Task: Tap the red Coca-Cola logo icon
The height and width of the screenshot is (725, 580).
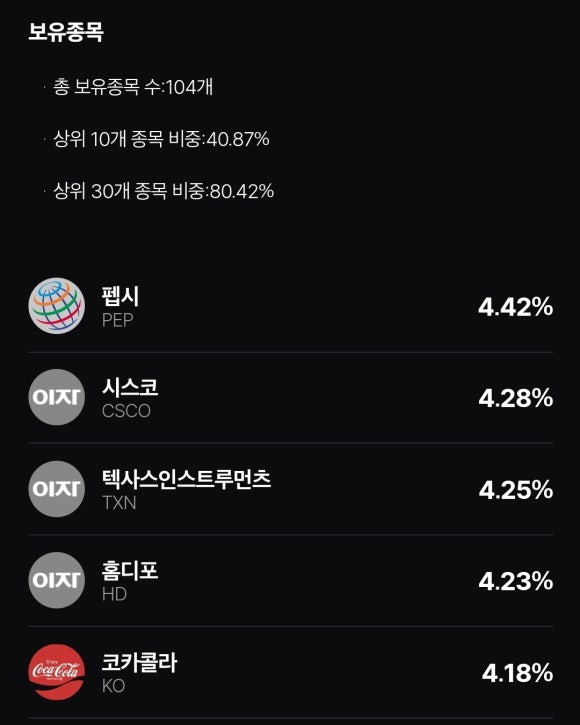Action: (x=56, y=672)
